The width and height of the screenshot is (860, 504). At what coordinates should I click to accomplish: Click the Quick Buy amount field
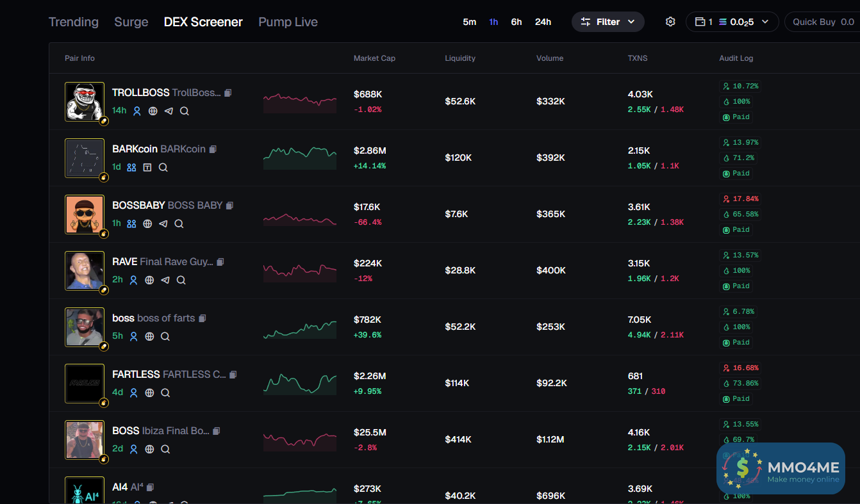pos(823,22)
